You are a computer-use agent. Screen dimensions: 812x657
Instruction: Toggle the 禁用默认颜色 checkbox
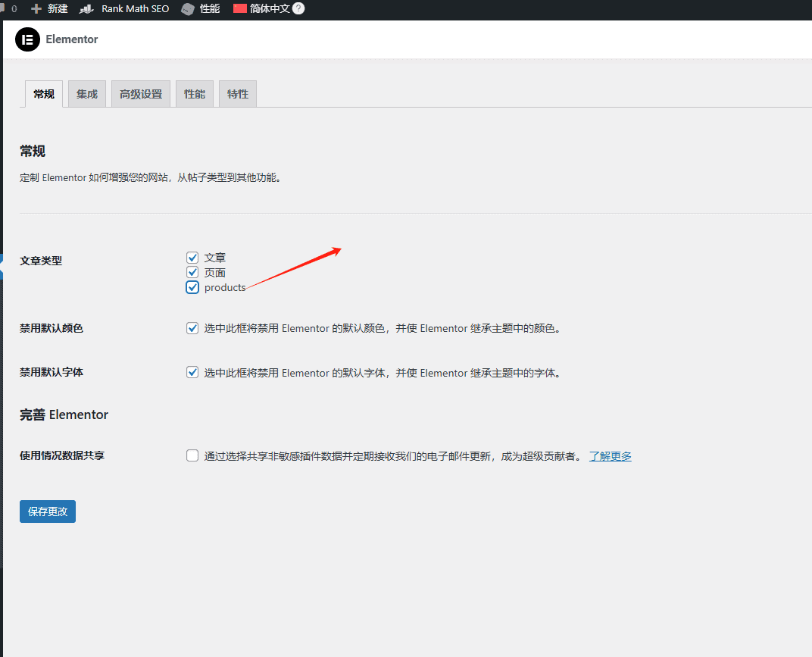[192, 328]
